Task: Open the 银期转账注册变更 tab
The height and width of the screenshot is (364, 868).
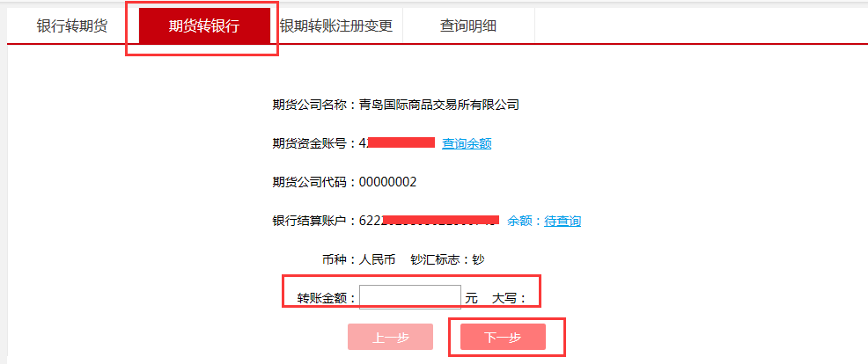Action: (336, 26)
